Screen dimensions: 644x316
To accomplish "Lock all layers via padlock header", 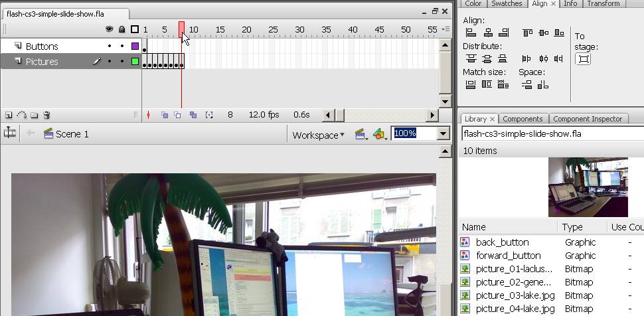I will [x=121, y=29].
